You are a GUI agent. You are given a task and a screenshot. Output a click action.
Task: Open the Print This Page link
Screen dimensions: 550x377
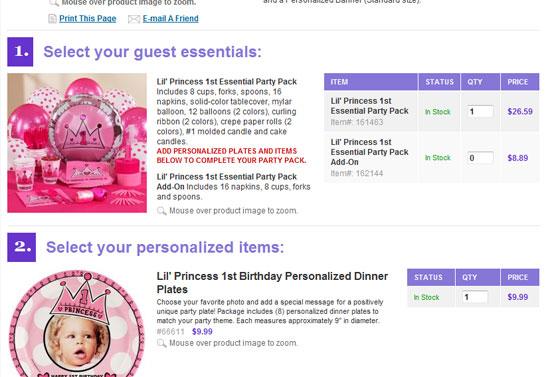88,19
